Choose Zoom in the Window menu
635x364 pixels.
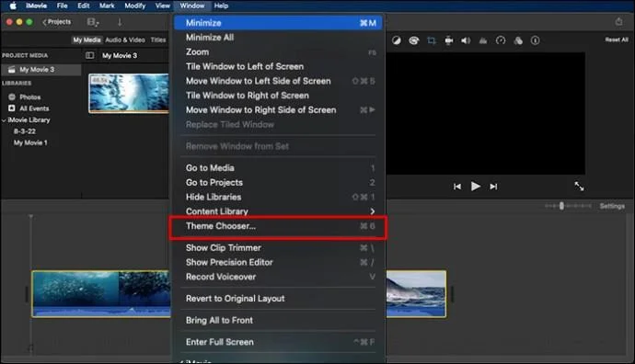(278, 52)
